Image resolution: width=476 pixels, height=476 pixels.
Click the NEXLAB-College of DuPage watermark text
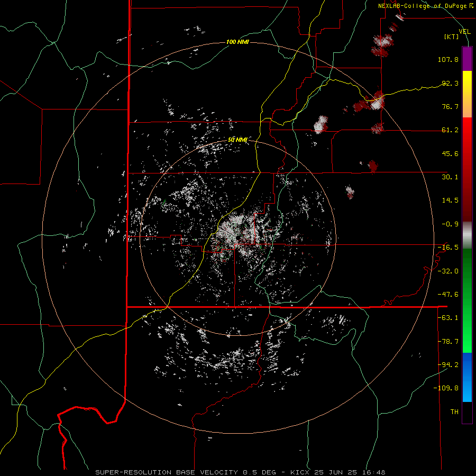point(425,6)
